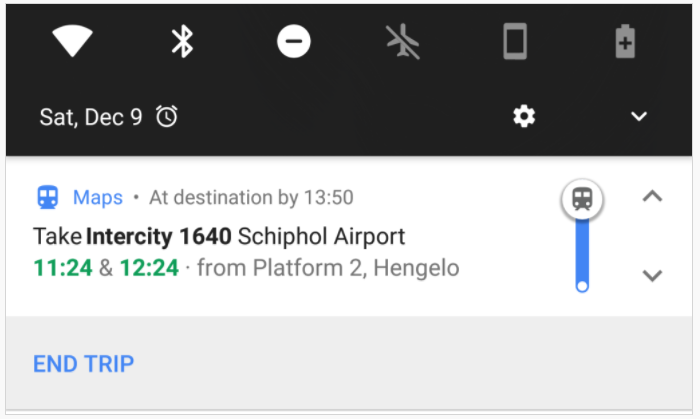Open the battery status icon

(x=625, y=41)
